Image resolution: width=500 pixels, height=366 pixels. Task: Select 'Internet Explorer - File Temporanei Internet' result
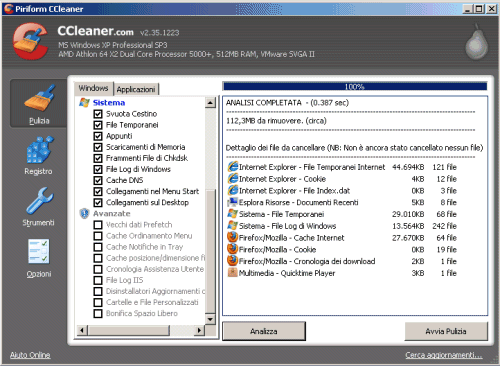342,167
